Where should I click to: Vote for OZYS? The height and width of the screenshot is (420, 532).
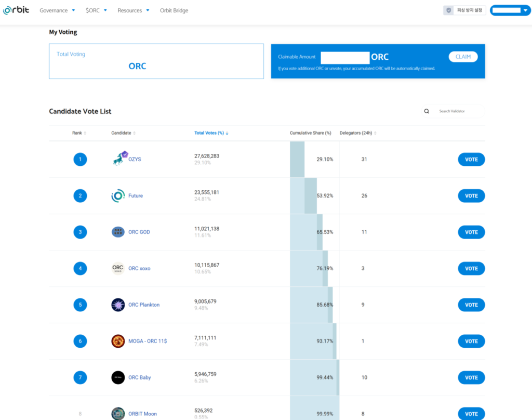coord(471,159)
